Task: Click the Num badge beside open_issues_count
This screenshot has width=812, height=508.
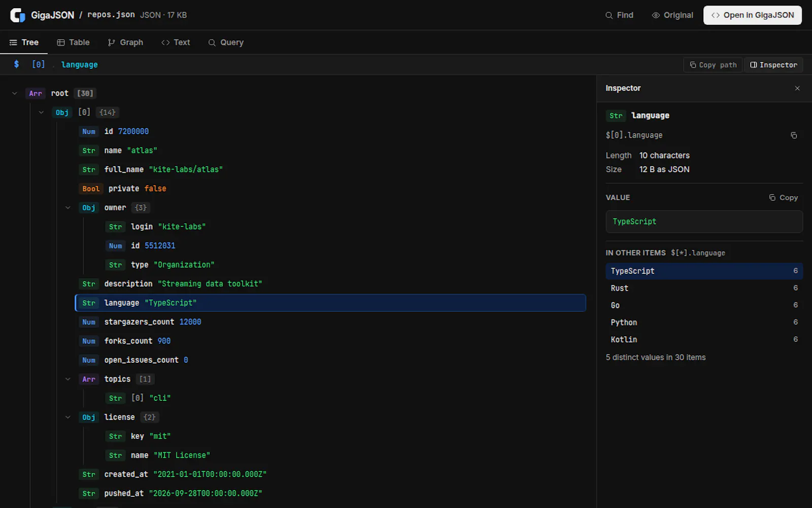Action: click(89, 360)
